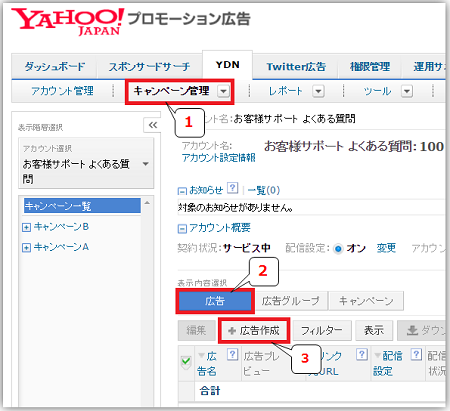Viewport: 450px width, 411px height.
Task: Open キャンペーンA in the tree
Action: [61, 247]
